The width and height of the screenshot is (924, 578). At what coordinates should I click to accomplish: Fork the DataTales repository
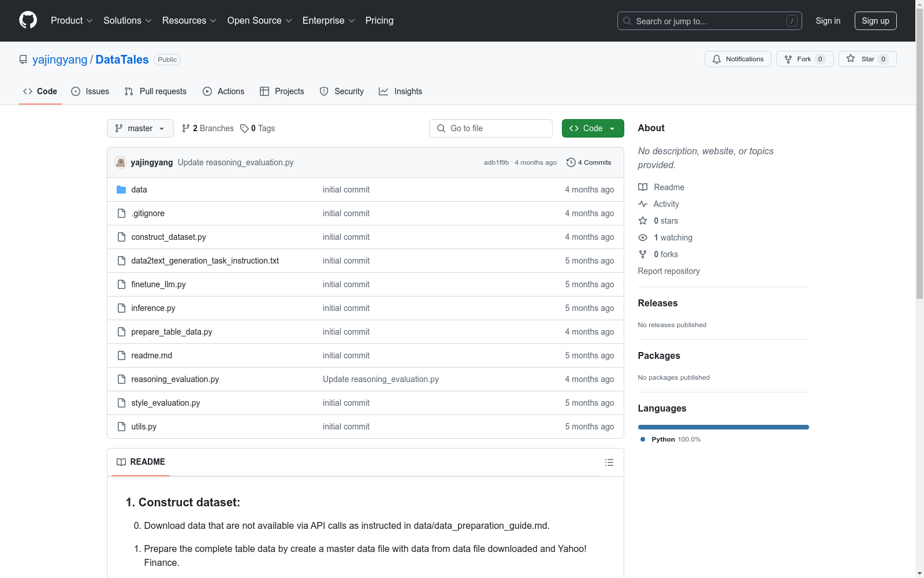click(x=804, y=59)
